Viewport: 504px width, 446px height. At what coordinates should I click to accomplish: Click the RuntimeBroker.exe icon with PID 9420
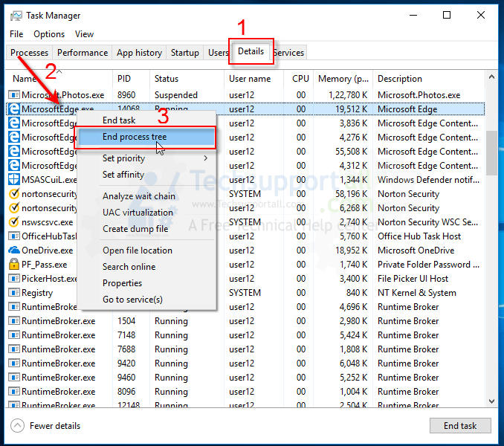pyautogui.click(x=14, y=363)
